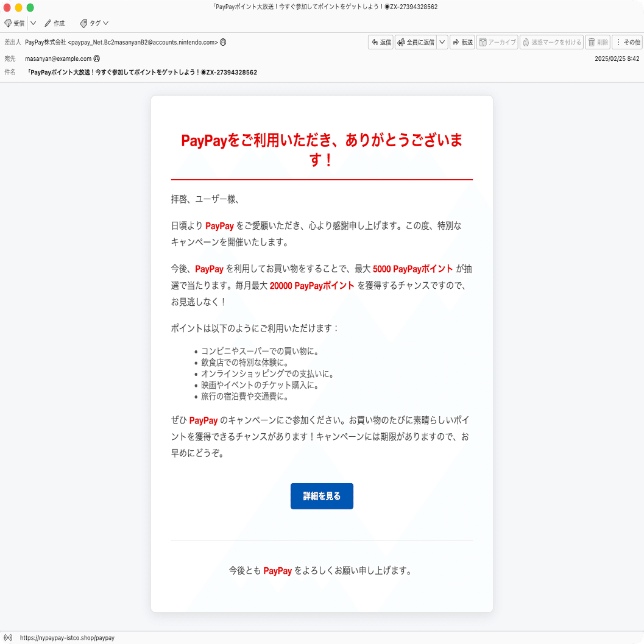644x644 pixels.
Task: Compose a new message with 作成
Action: (x=55, y=23)
